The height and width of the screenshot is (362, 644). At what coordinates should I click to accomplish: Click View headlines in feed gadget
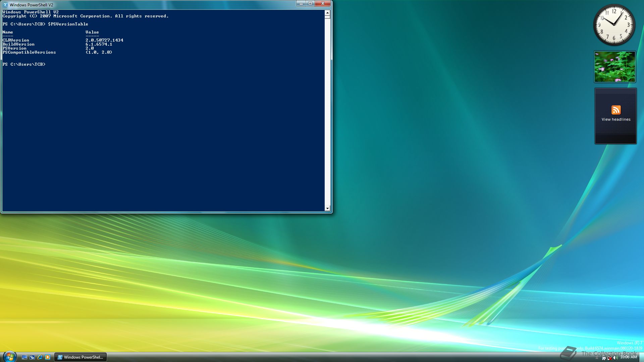[616, 119]
